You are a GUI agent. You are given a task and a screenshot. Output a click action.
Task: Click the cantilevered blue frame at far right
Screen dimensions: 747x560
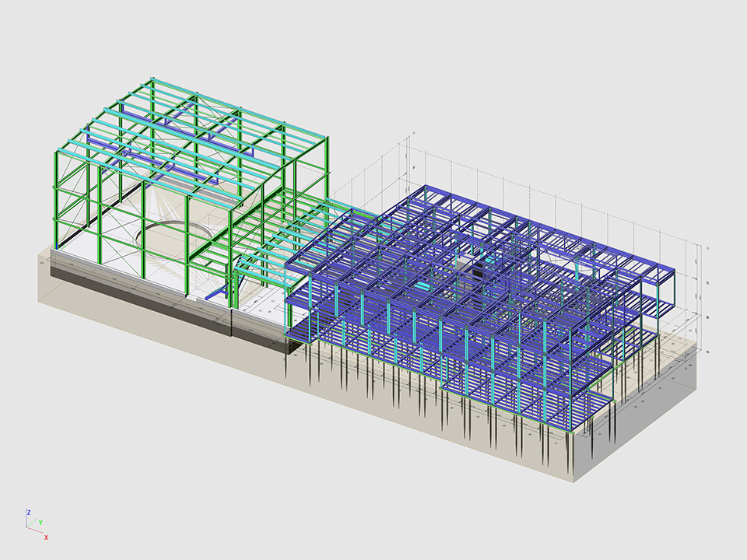click(x=661, y=288)
